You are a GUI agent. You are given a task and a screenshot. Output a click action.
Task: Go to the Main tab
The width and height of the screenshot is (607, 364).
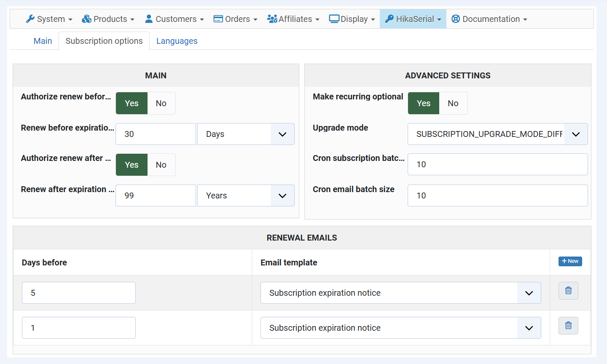coord(43,41)
